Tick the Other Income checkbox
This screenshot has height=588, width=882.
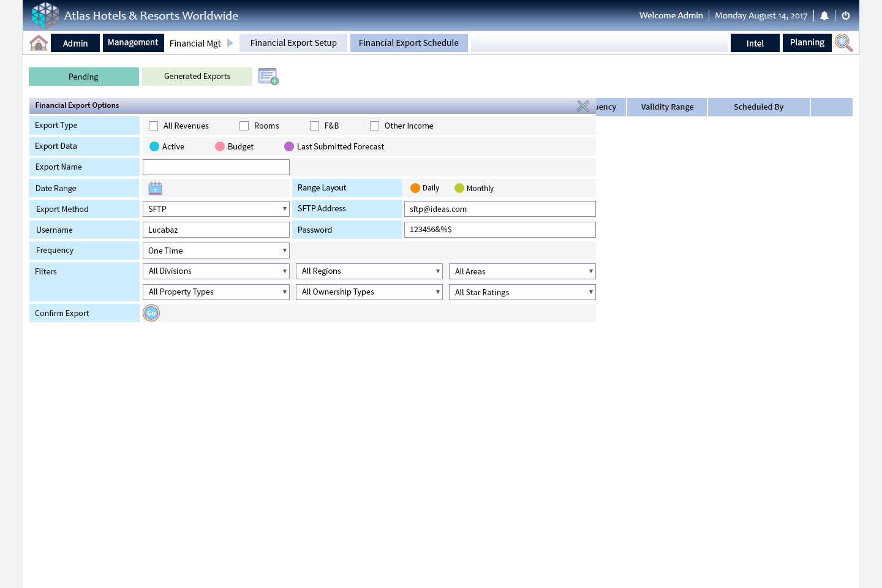click(x=375, y=126)
